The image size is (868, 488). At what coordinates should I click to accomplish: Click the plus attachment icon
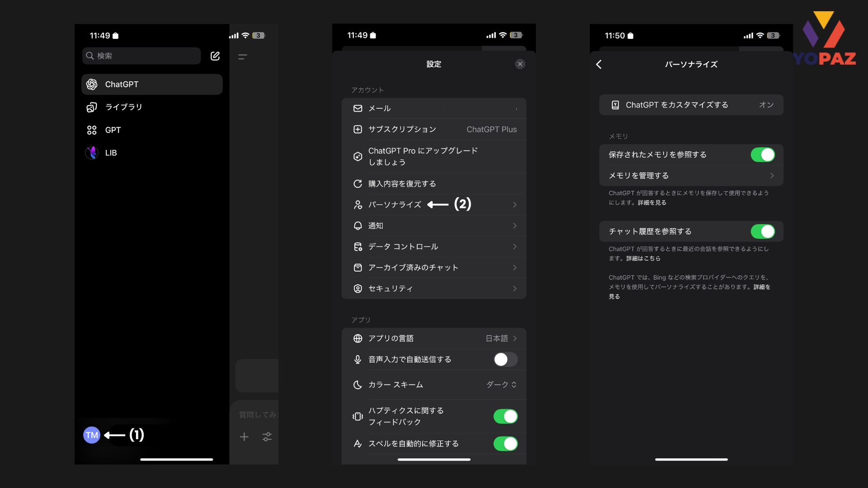[x=244, y=436]
